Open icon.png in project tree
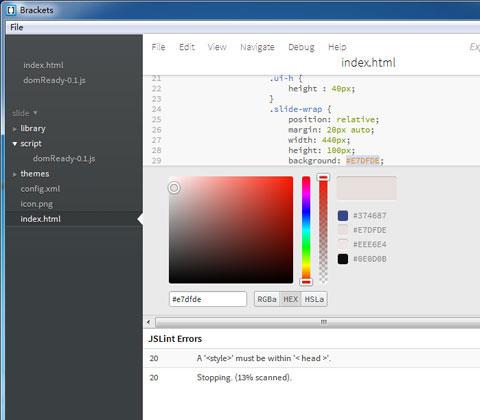 click(x=37, y=204)
